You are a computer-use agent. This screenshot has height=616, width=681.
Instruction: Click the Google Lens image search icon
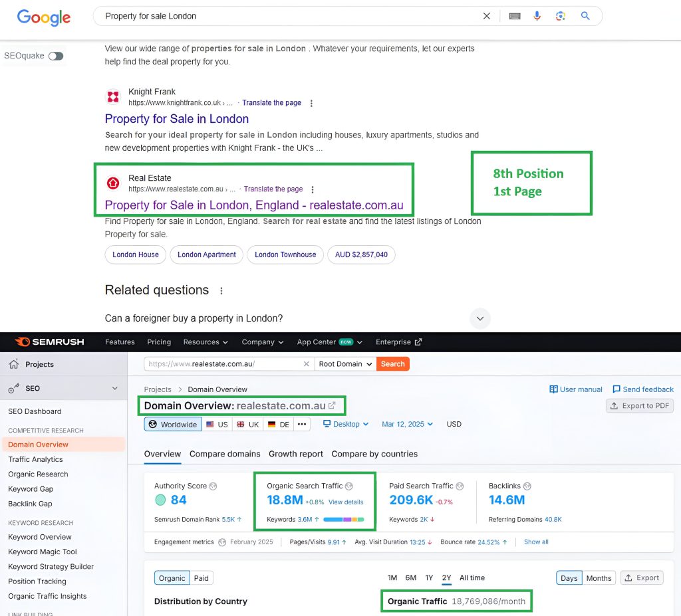(561, 16)
